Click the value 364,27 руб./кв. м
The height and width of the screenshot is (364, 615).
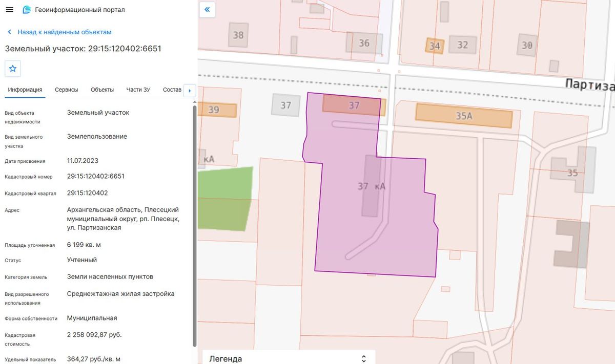coord(94,359)
